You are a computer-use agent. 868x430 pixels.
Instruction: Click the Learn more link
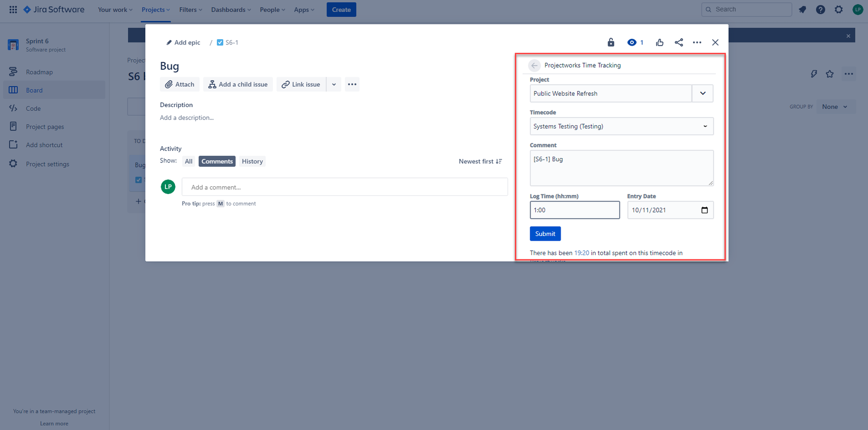pyautogui.click(x=54, y=424)
